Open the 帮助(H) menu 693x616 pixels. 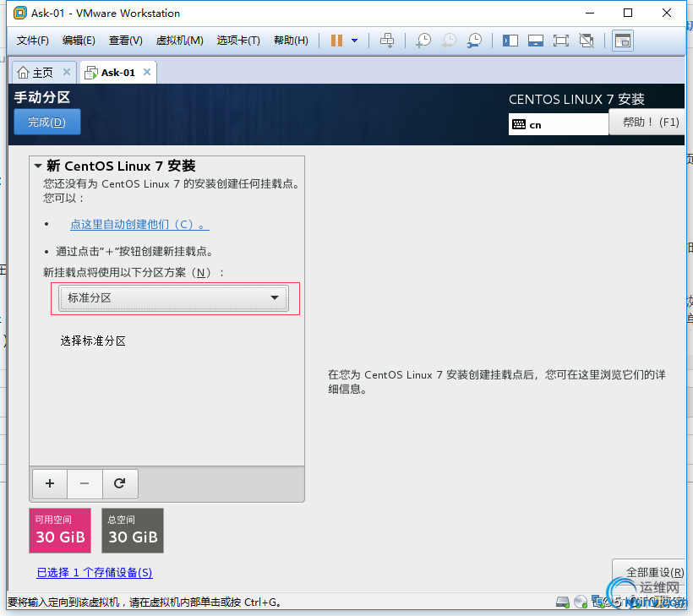(291, 41)
